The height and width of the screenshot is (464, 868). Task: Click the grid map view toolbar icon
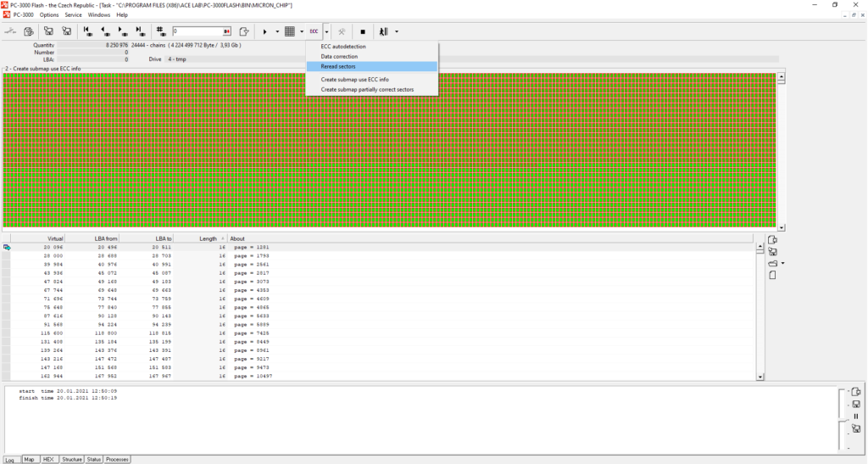click(x=290, y=31)
